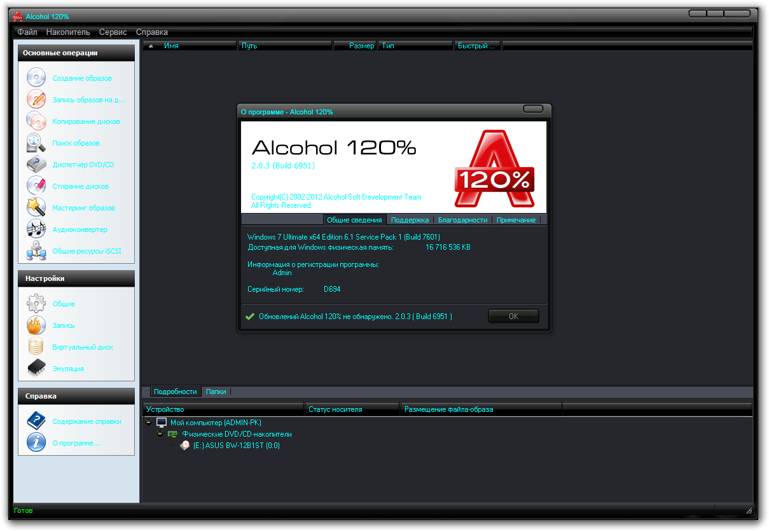Click the Мой компьютер monitor icon

coord(162,423)
